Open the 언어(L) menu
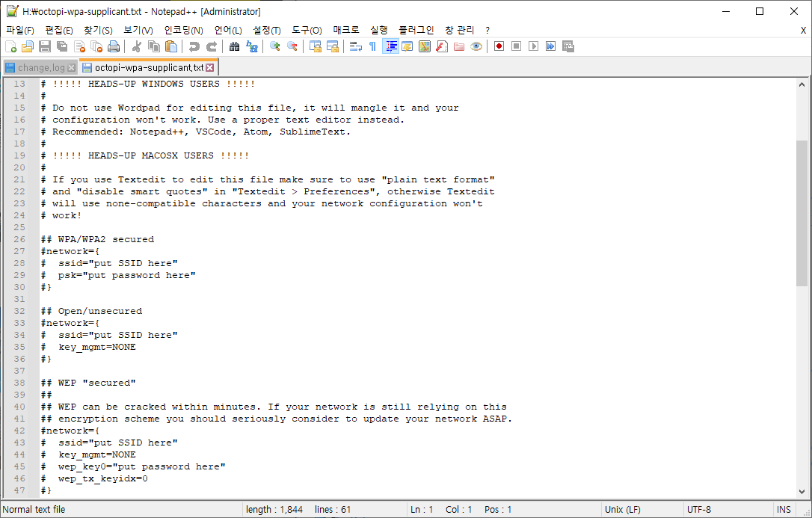The image size is (812, 518). click(x=228, y=30)
